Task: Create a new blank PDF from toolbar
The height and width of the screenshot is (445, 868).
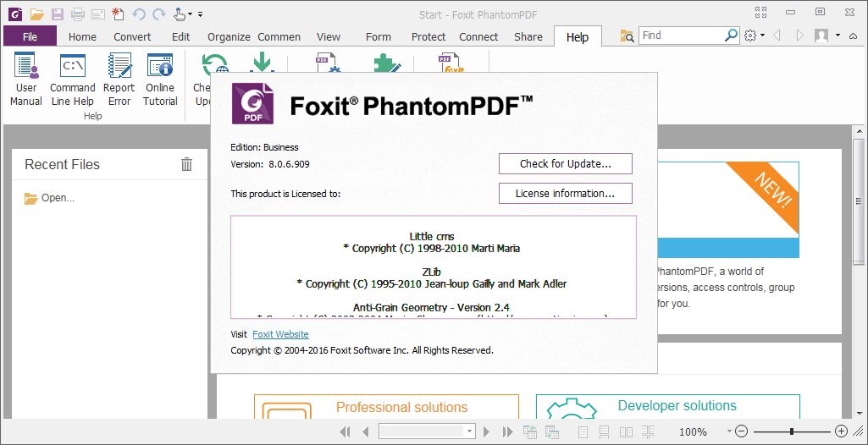Action: click(118, 14)
